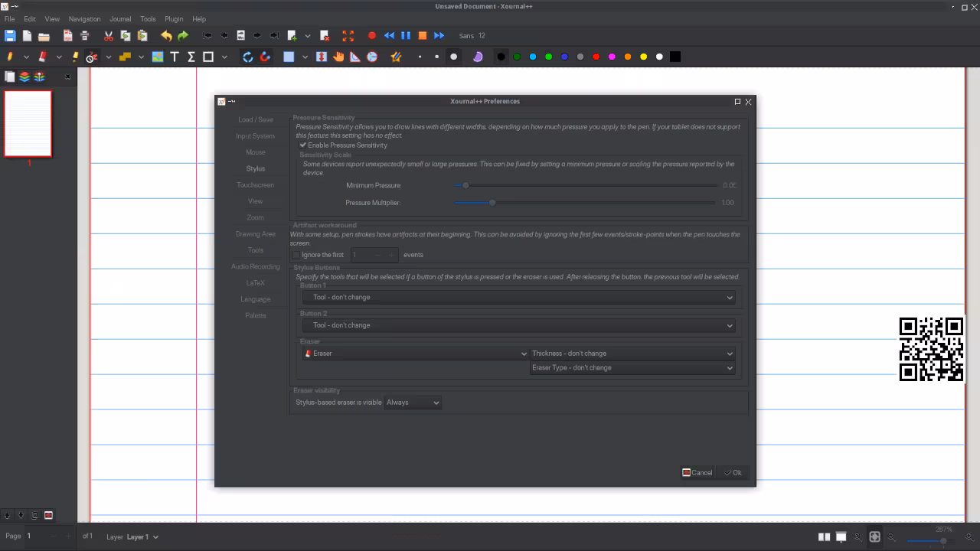Viewport: 980px width, 551px height.
Task: Open Button 1 tool dropdown
Action: (518, 297)
